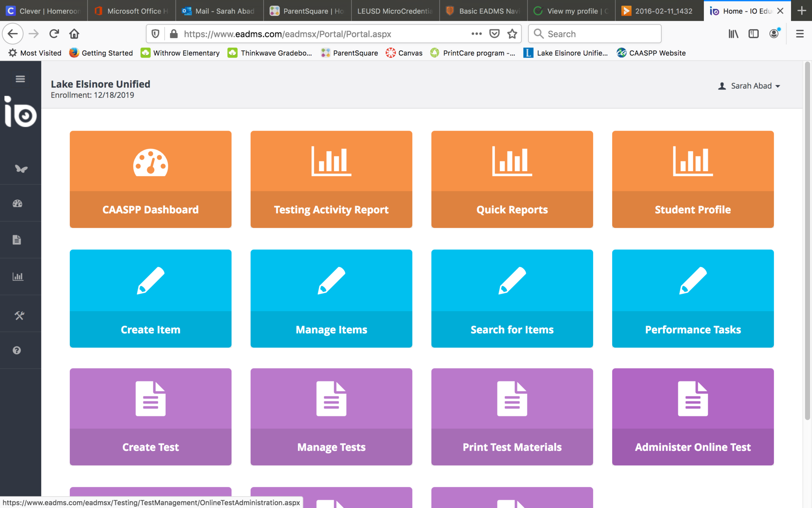Click the Canvas bookmark
This screenshot has height=508, width=812.
[x=404, y=53]
